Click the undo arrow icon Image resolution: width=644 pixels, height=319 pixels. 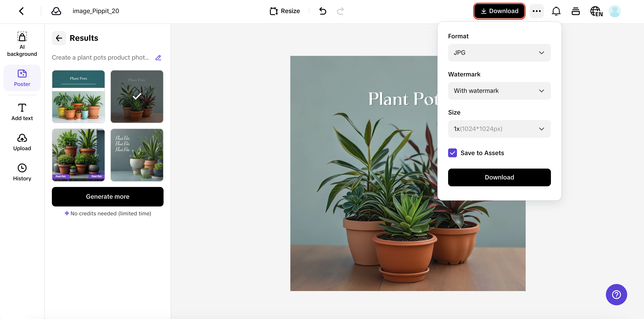pyautogui.click(x=322, y=11)
